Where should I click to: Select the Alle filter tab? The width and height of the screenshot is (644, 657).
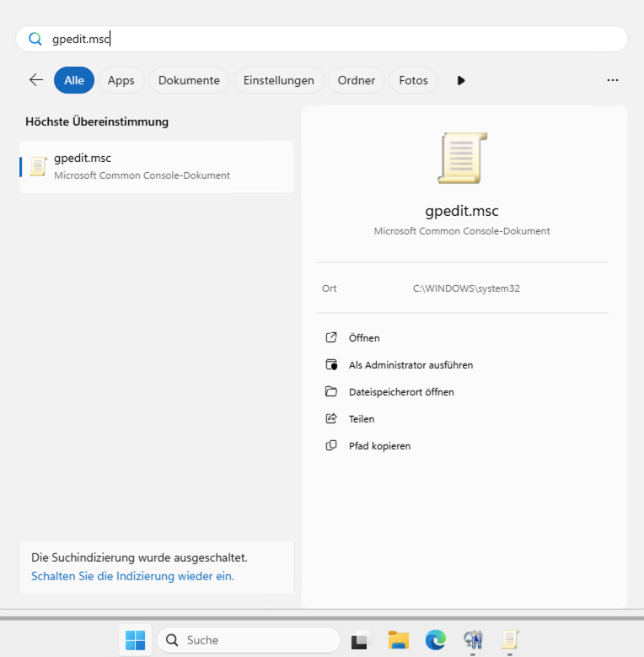[74, 80]
